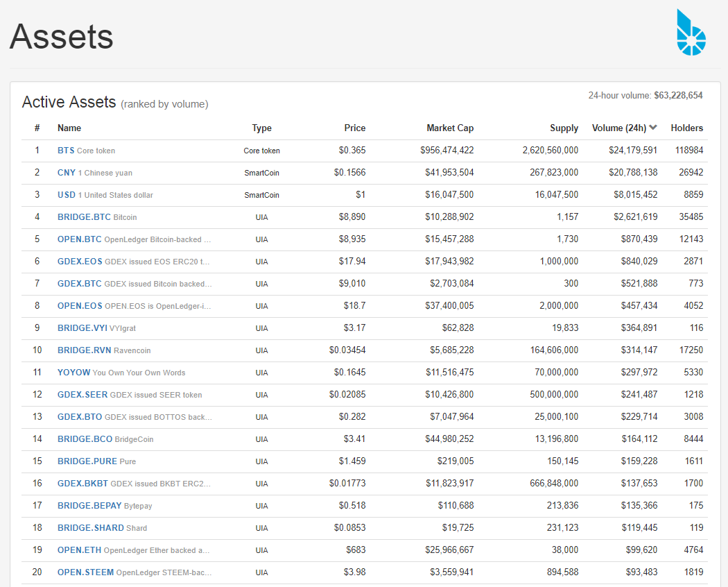Click the Active Assets section heading

pos(69,102)
